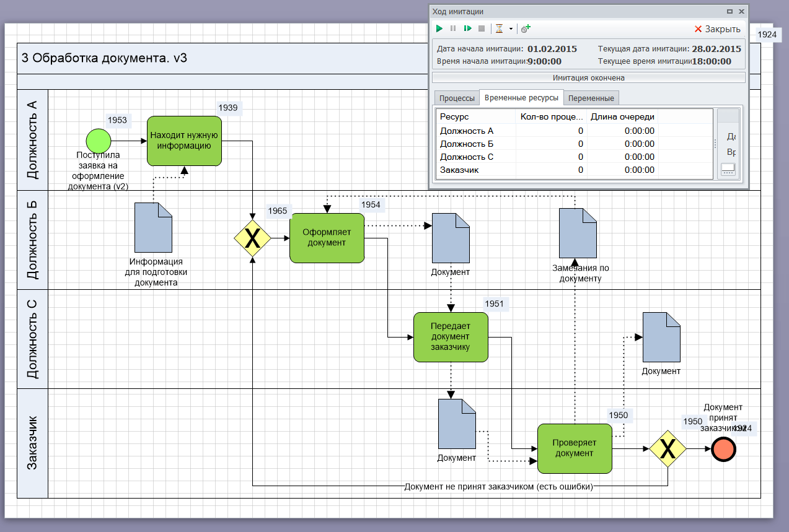Screen dimensions: 789x532
Task: Click the add timer icon with plus
Action: [x=526, y=28]
